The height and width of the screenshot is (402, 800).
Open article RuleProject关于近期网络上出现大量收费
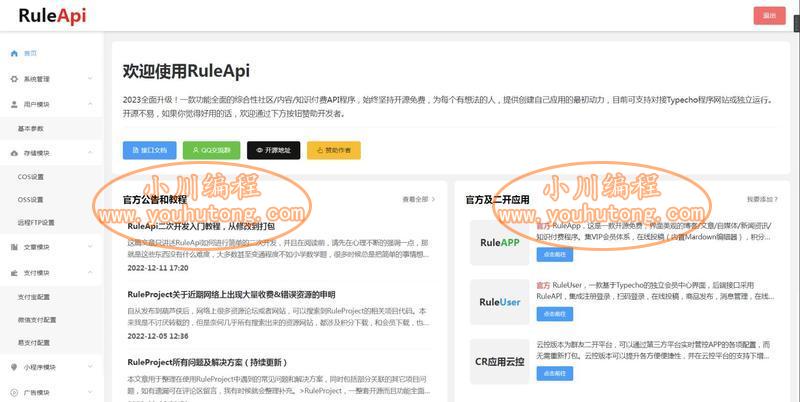tap(231, 294)
